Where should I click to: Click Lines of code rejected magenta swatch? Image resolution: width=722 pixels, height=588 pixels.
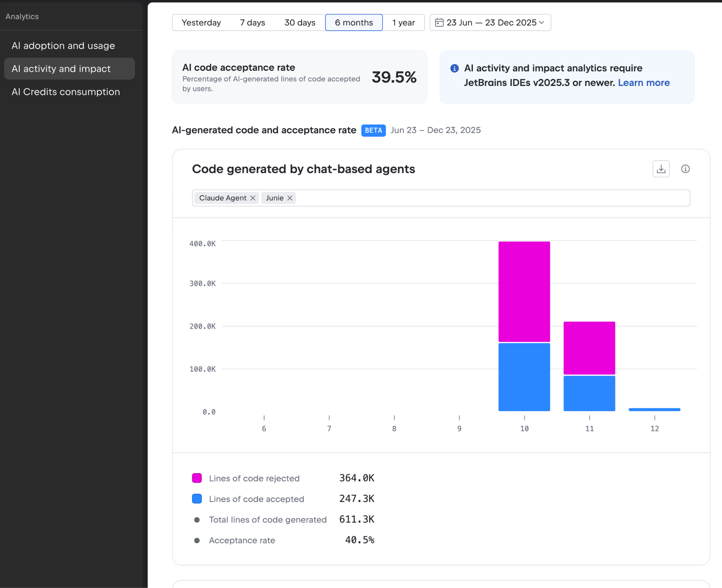tap(197, 478)
